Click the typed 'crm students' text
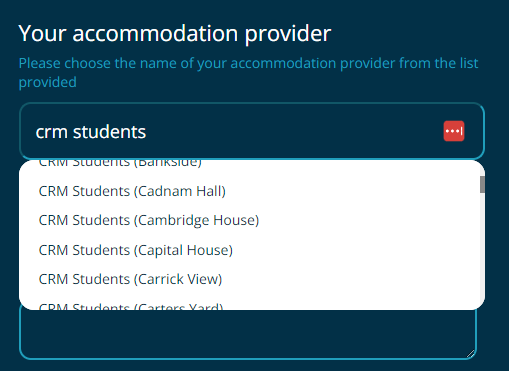 (x=91, y=132)
